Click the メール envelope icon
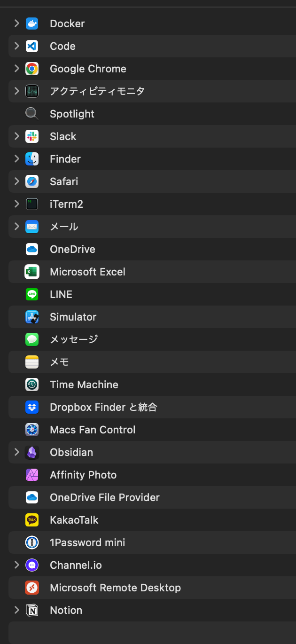 [x=32, y=227]
